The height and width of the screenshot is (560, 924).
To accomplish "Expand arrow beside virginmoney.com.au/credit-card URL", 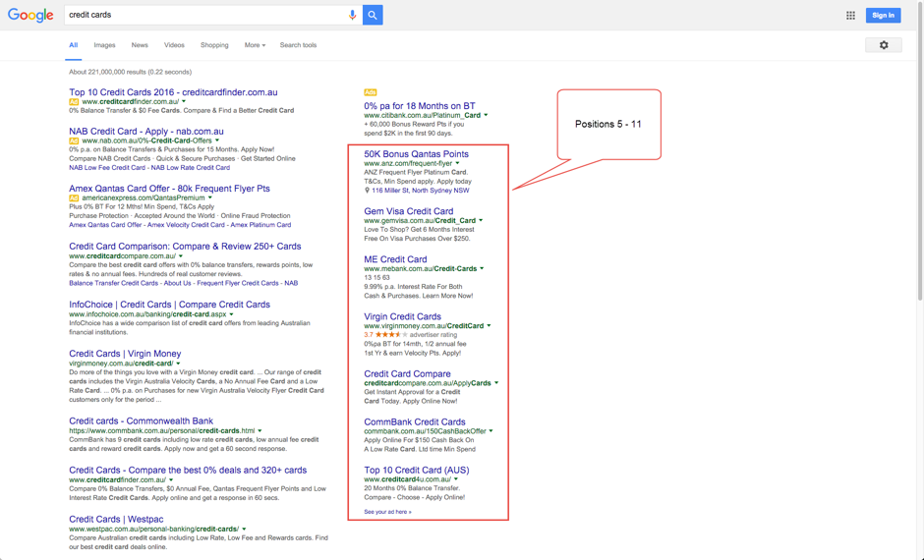I will [178, 364].
